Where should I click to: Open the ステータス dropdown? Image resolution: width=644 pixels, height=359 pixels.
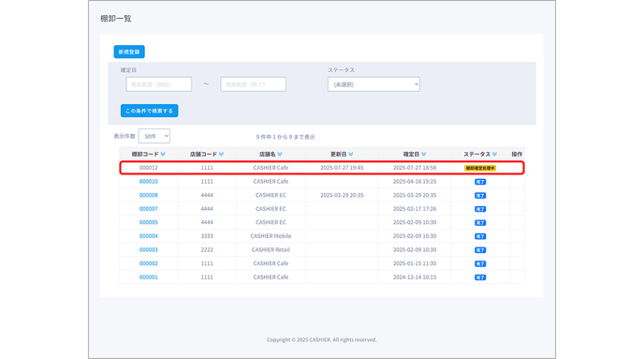pyautogui.click(x=373, y=84)
